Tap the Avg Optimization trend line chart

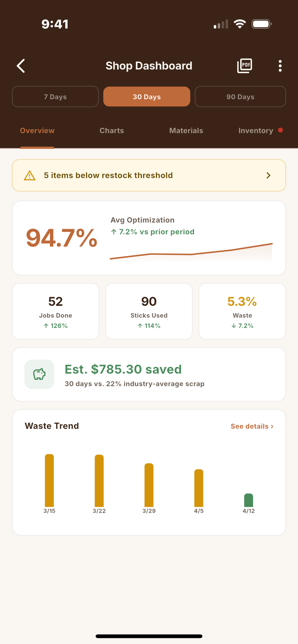click(191, 252)
